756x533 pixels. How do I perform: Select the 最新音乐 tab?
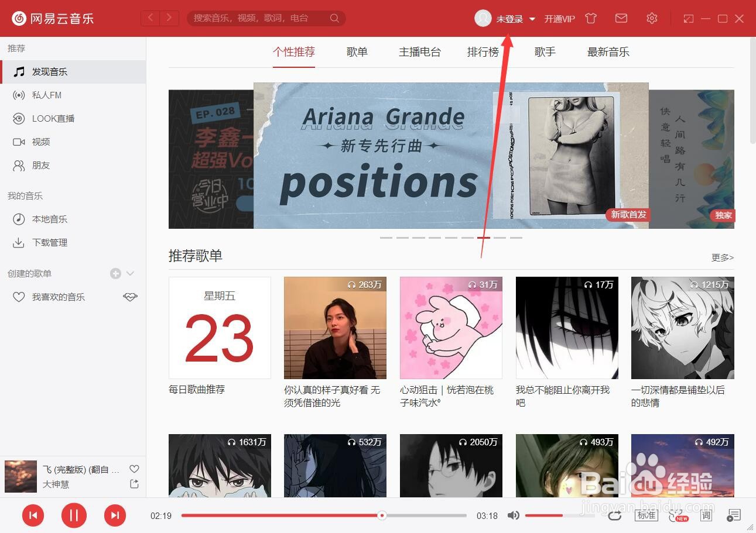click(608, 52)
